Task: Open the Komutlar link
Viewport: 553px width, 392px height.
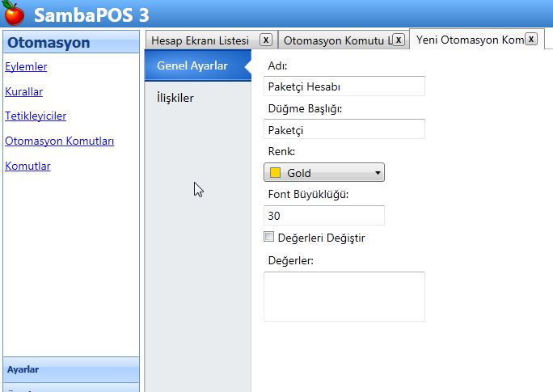Action: (x=27, y=166)
